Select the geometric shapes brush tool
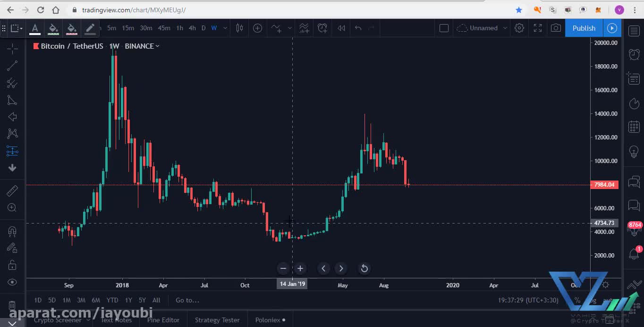The height and width of the screenshot is (327, 644). (x=12, y=100)
